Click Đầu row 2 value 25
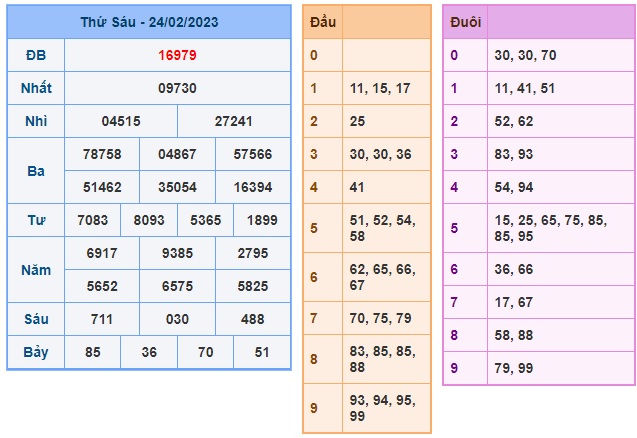 coord(358,121)
